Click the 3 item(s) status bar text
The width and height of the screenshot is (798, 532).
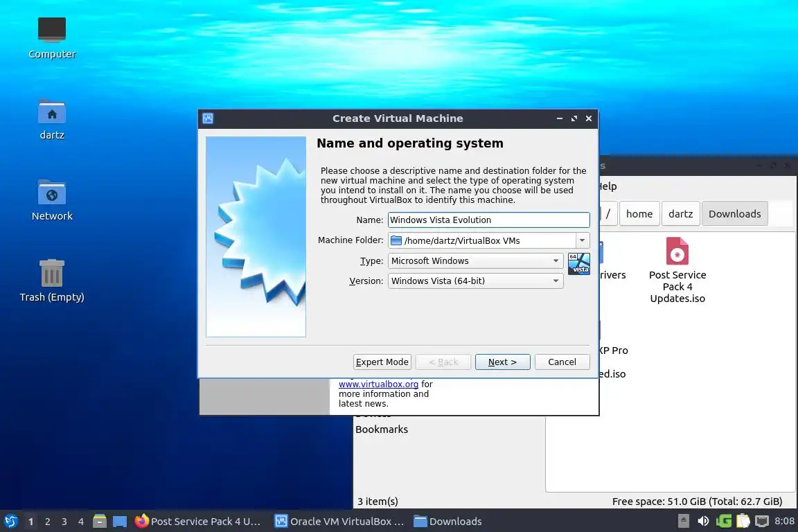point(378,502)
